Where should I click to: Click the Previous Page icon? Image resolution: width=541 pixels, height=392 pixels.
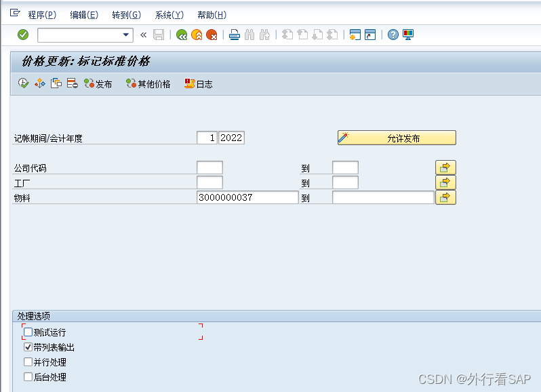[302, 35]
